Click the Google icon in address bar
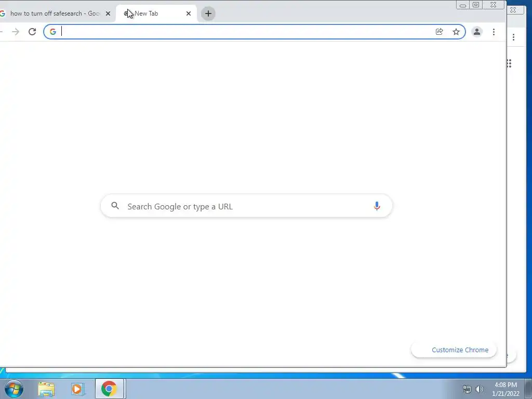 click(x=53, y=32)
